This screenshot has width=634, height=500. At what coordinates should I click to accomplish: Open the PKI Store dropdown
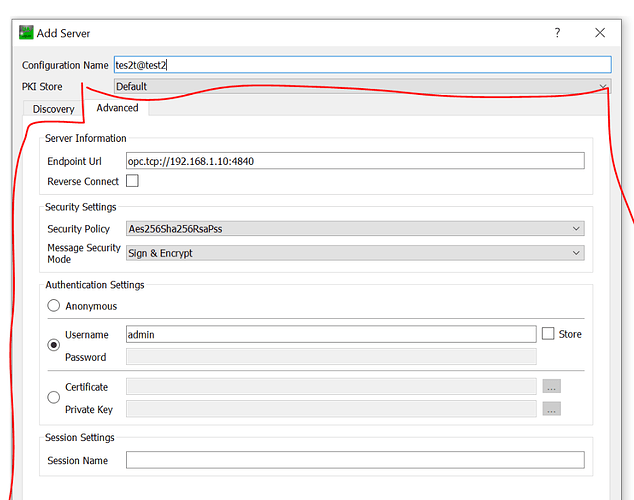point(362,87)
